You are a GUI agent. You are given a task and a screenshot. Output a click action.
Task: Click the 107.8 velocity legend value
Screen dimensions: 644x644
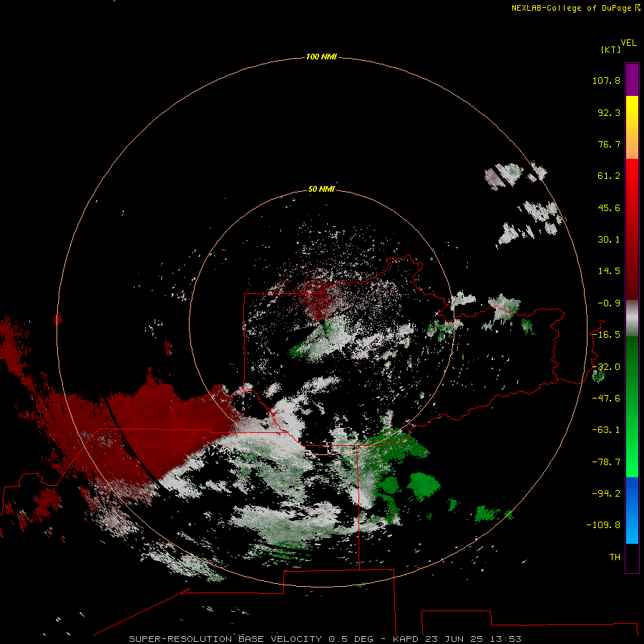point(606,80)
